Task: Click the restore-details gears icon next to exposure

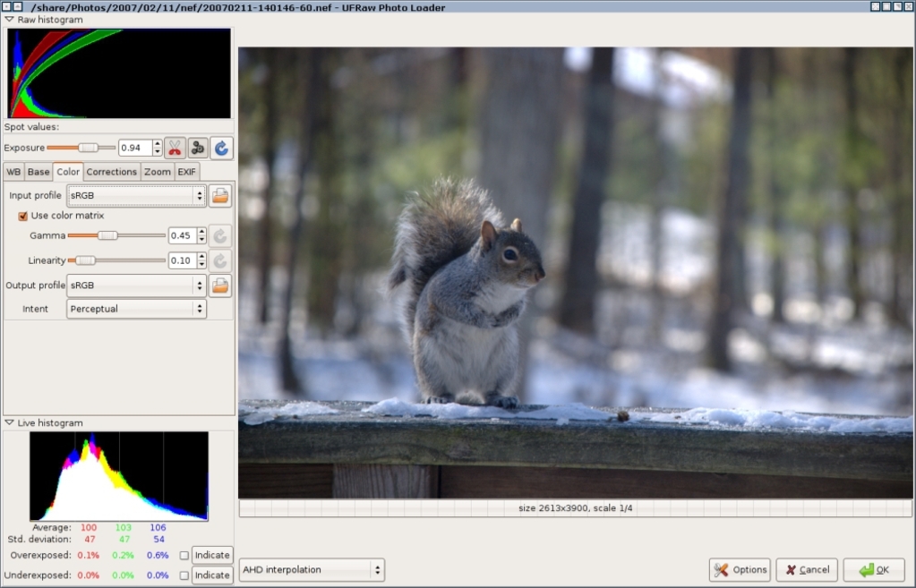Action: (x=198, y=149)
